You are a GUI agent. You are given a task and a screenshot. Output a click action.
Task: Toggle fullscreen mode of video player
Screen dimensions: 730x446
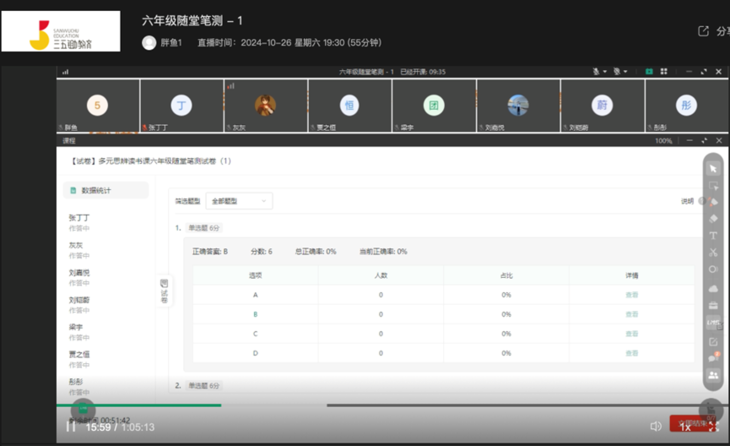tap(713, 426)
